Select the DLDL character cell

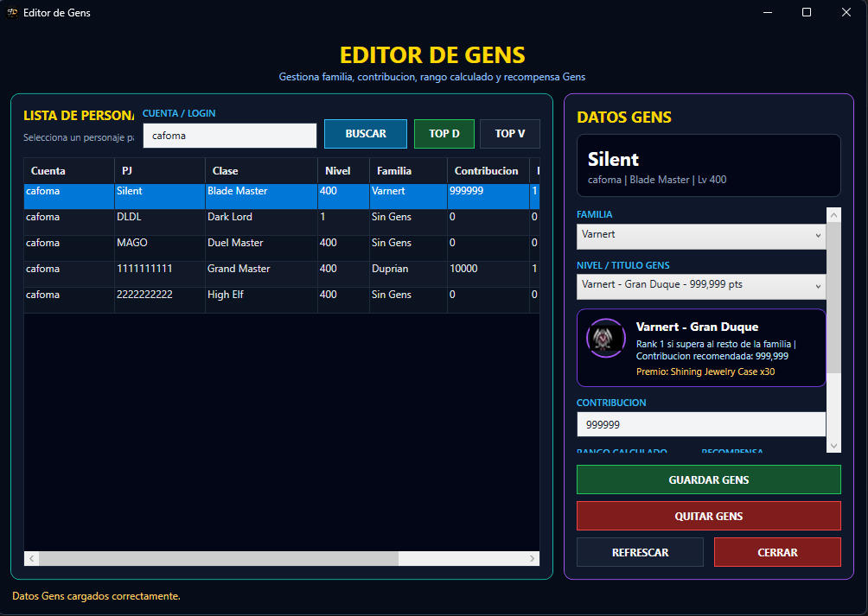click(x=160, y=222)
